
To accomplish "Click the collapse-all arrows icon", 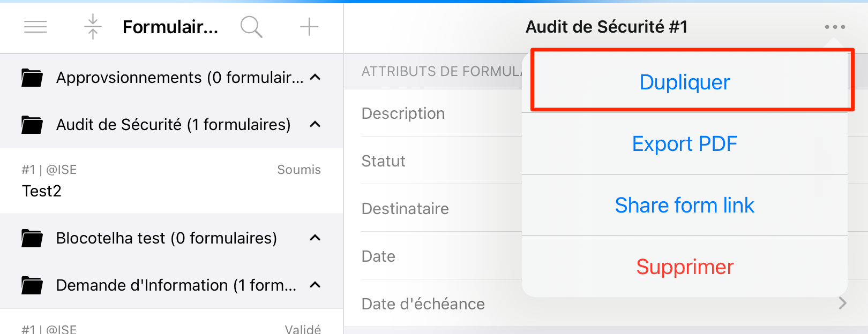I will (93, 27).
